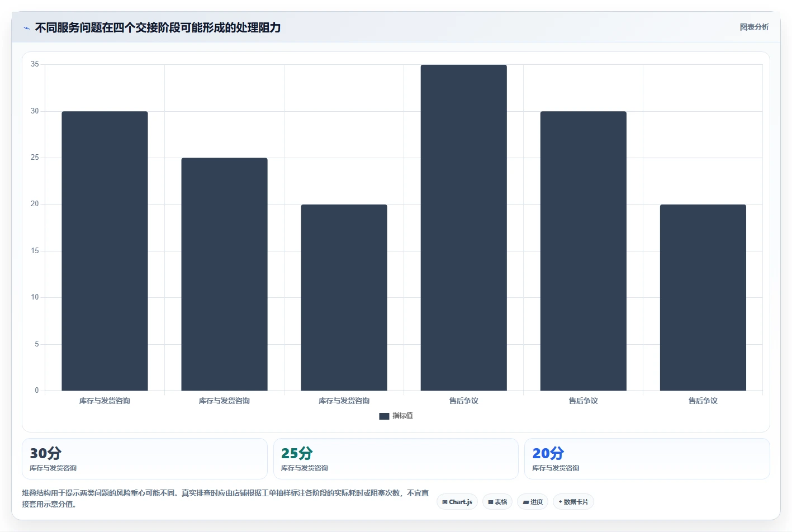Viewport: 792px width, 532px height.
Task: Click the chart title 不同服务问题在四个交接阶段可能形成的处理阻力
Action: pyautogui.click(x=158, y=27)
